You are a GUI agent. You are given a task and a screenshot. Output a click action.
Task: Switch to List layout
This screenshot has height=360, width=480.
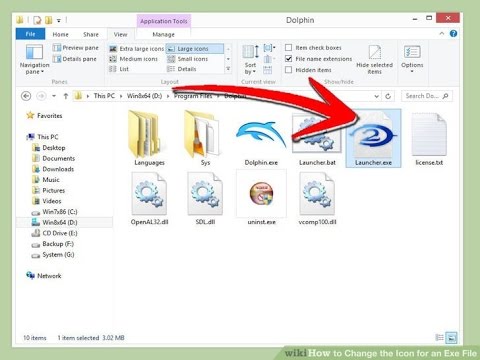click(119, 69)
